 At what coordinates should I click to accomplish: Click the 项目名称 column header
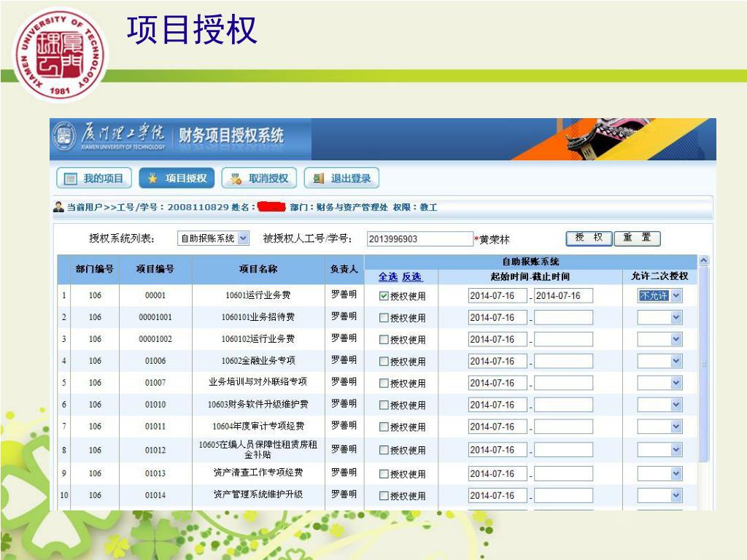[258, 269]
